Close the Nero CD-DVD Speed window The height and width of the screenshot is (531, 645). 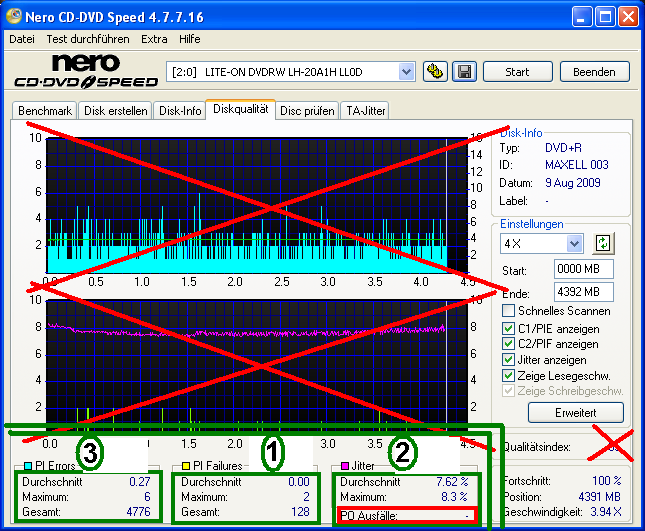[628, 17]
